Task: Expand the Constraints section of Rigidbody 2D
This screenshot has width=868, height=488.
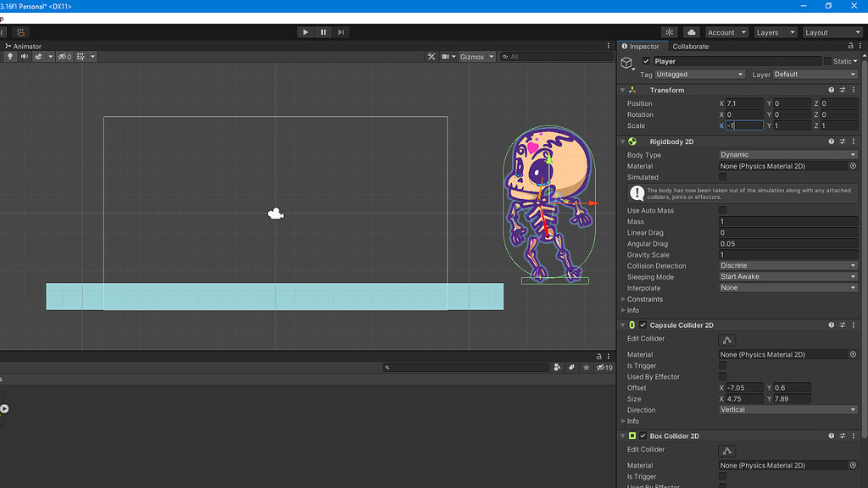Action: click(625, 298)
